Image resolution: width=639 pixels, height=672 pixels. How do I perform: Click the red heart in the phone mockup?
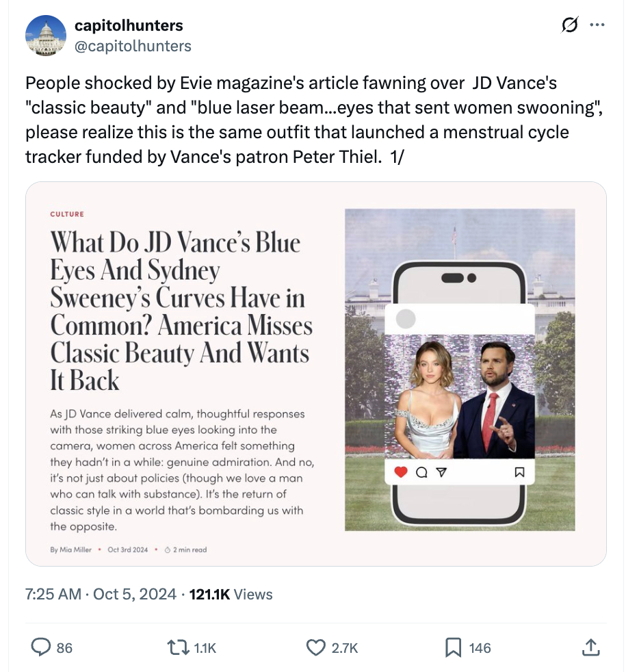click(402, 471)
